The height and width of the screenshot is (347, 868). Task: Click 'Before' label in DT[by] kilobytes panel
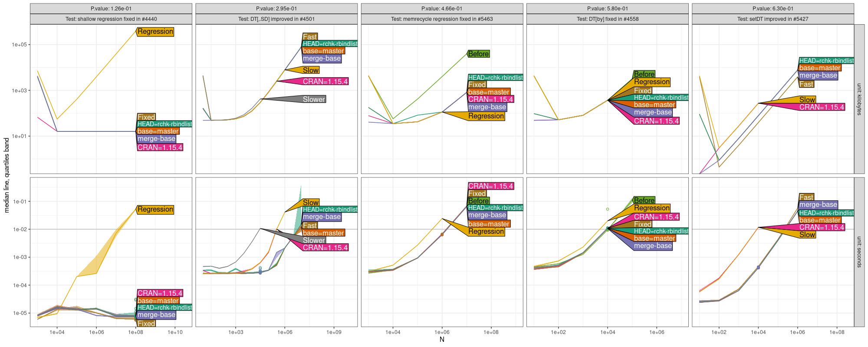(x=644, y=74)
